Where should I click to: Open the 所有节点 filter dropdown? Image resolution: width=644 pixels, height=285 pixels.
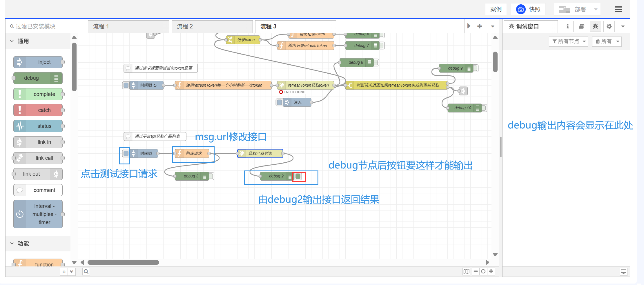(x=568, y=41)
